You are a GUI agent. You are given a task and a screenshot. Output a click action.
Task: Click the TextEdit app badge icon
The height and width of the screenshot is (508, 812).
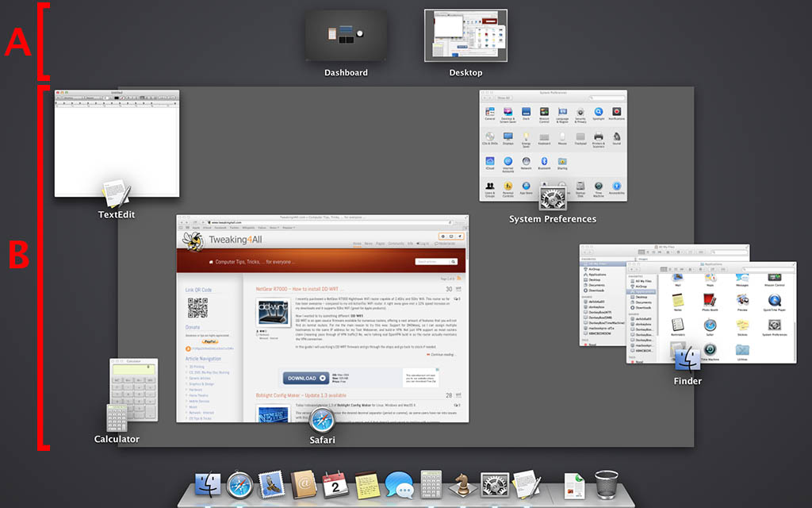[117, 194]
